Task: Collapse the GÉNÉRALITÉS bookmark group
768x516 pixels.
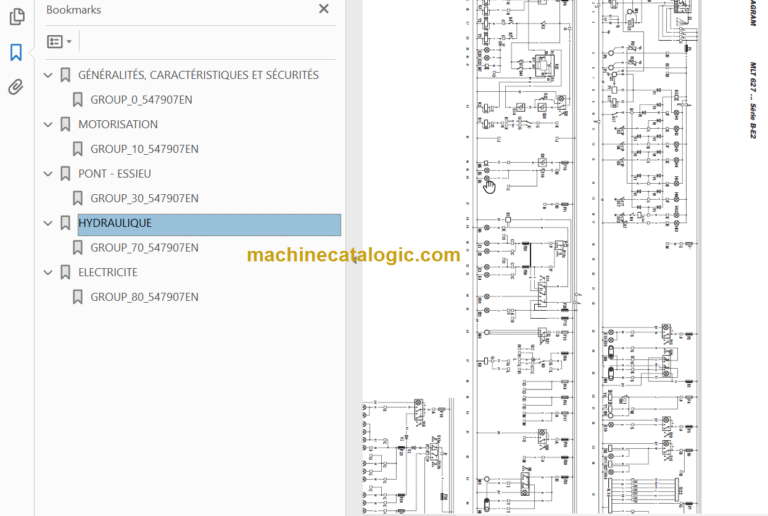Action: (x=48, y=75)
